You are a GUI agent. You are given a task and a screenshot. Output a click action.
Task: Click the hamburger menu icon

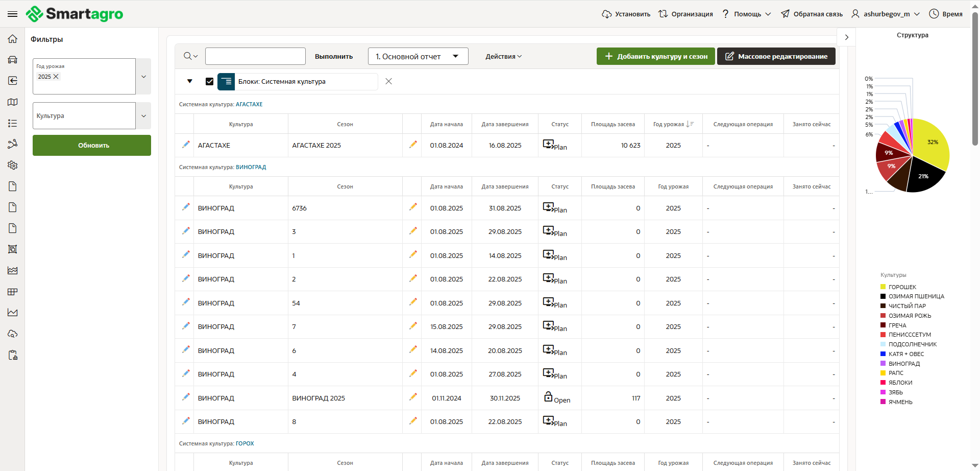(13, 14)
